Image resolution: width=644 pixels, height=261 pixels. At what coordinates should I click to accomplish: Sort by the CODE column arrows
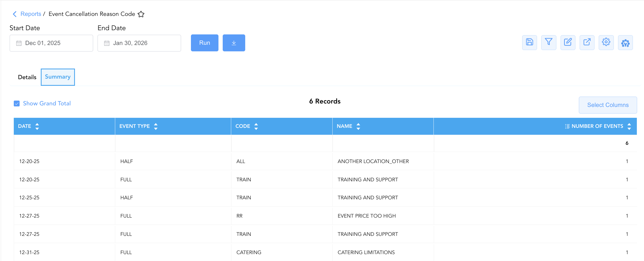(x=256, y=126)
